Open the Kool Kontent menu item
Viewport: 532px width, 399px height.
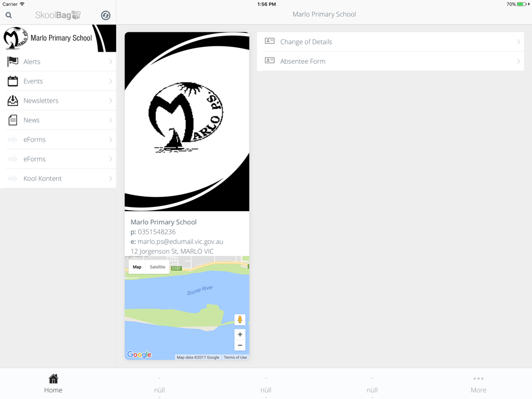58,178
